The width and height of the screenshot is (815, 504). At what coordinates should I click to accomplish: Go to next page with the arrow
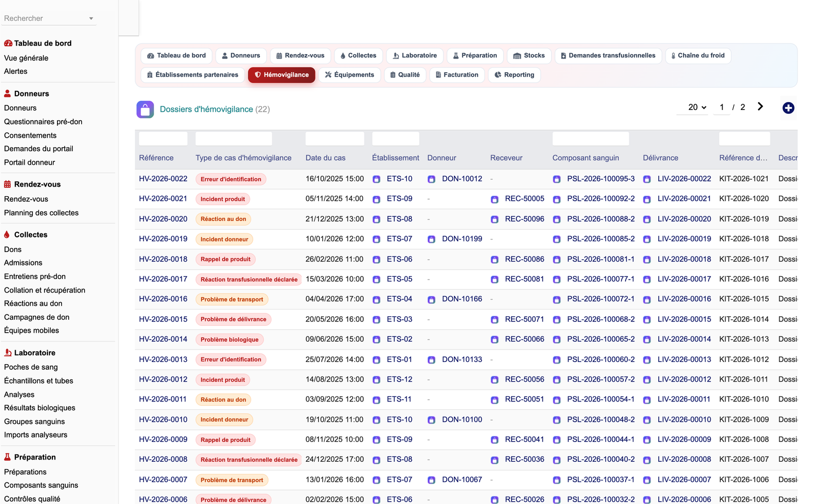[x=760, y=107]
